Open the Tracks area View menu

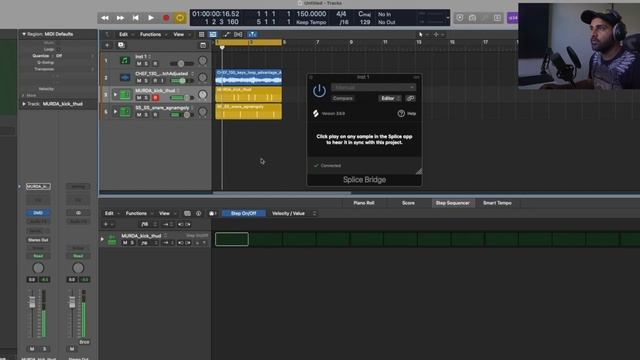(179, 35)
